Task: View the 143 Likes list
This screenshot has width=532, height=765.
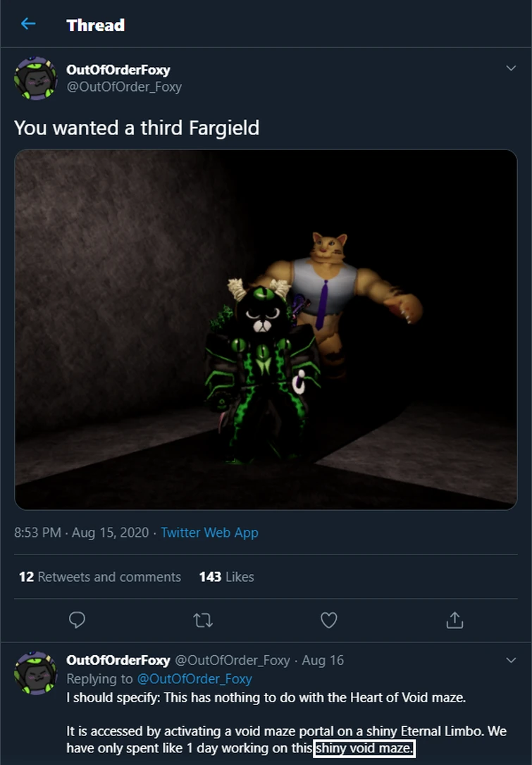Action: [226, 577]
